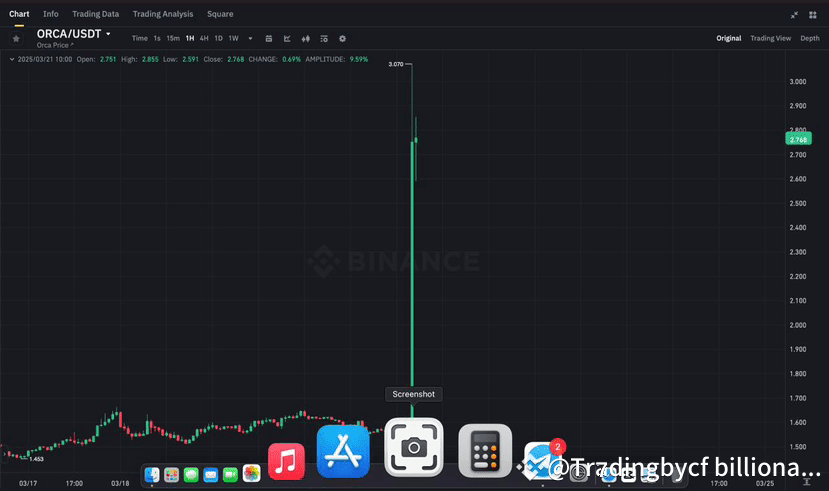Expand more time intervals dropdown arrow

[x=250, y=39]
